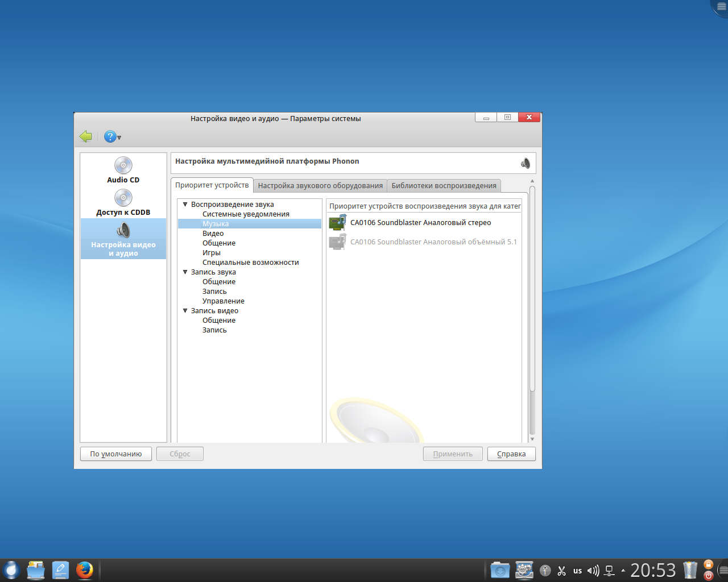Collapse the 'Воспроизведение звука' tree branch
The height and width of the screenshot is (582, 728).
(x=185, y=205)
